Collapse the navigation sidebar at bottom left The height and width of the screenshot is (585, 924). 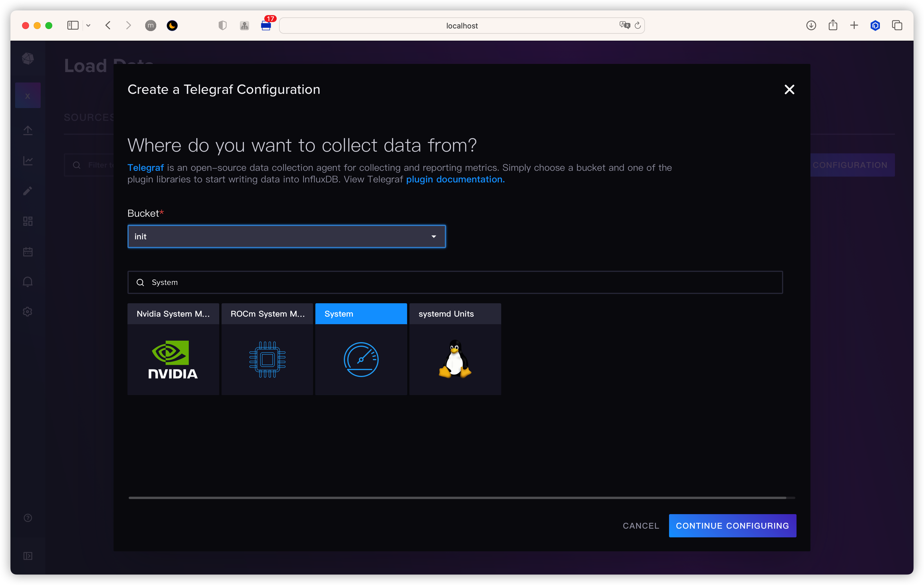coord(28,556)
